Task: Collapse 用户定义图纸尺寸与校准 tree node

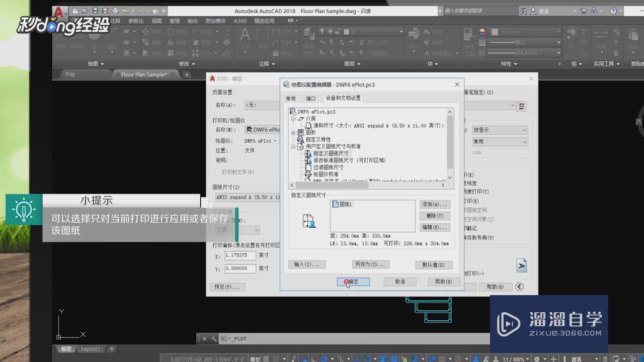Action: [x=293, y=147]
